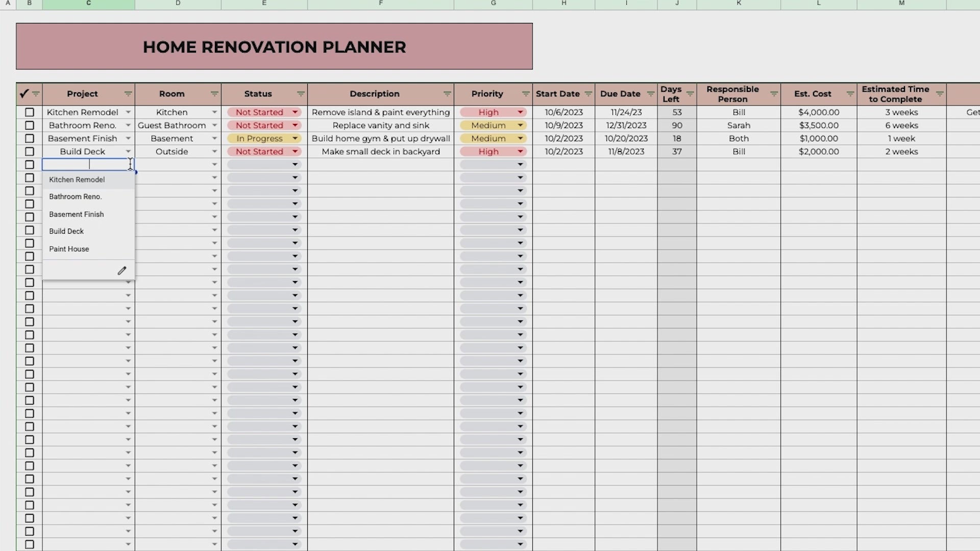980x551 pixels.
Task: Click column header letter F
Action: [380, 4]
